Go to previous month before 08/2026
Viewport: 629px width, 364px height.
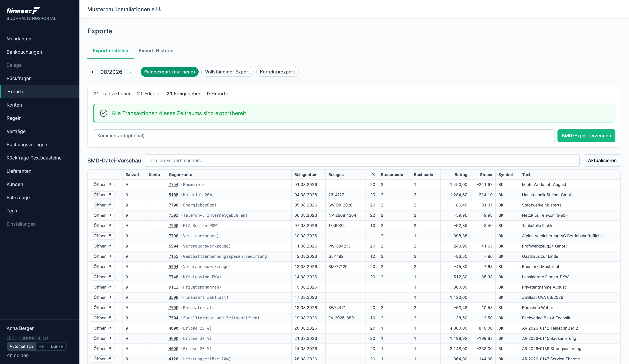point(93,72)
